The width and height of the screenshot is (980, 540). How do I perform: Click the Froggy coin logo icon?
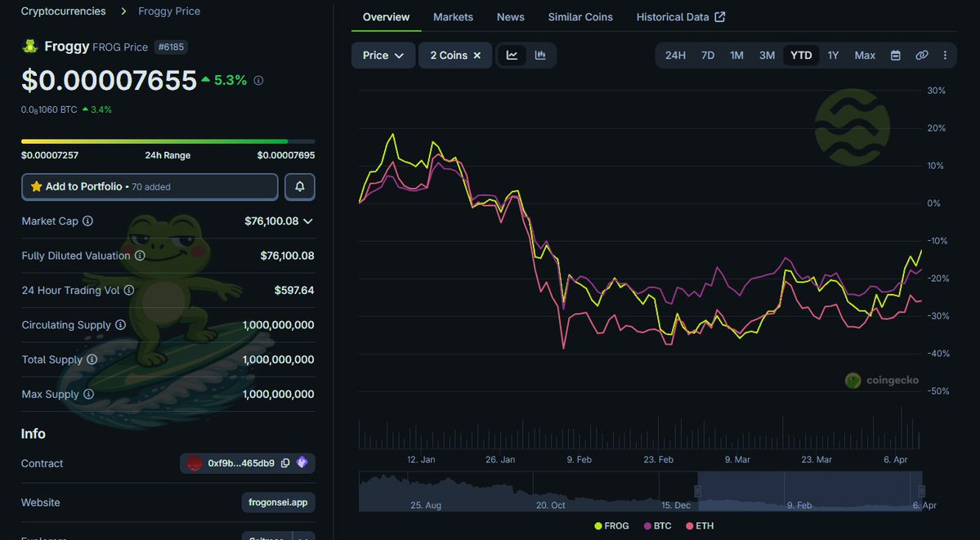point(30,47)
